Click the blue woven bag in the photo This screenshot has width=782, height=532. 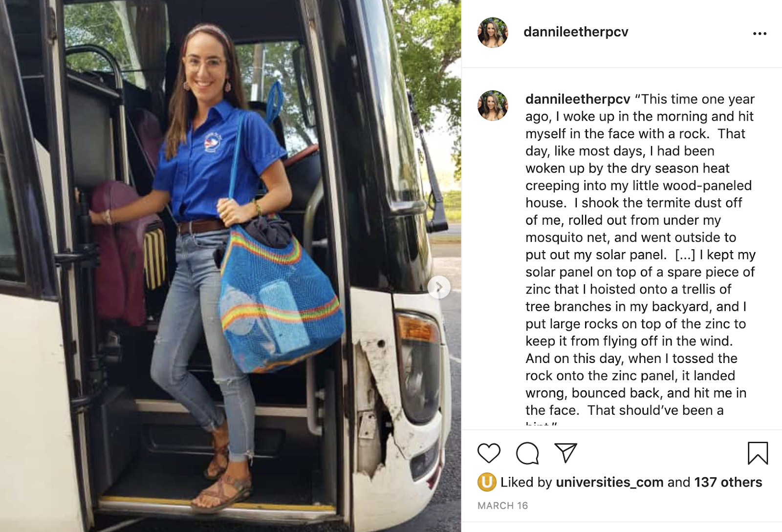[x=280, y=296]
